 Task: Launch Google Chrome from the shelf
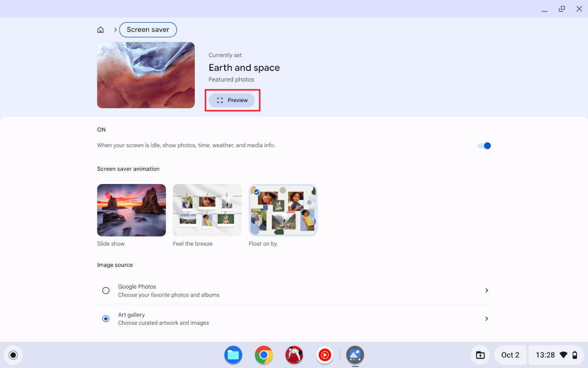[x=264, y=355]
